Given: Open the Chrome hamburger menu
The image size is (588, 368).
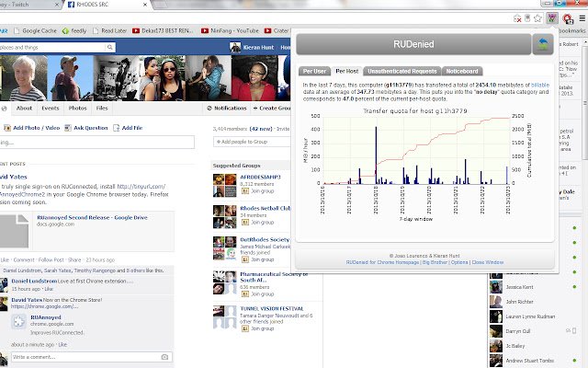Looking at the screenshot, I should coord(582,18).
